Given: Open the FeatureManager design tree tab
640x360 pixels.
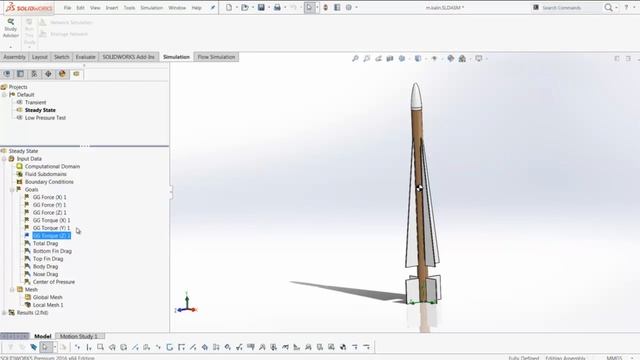Looking at the screenshot, I should coord(7,74).
